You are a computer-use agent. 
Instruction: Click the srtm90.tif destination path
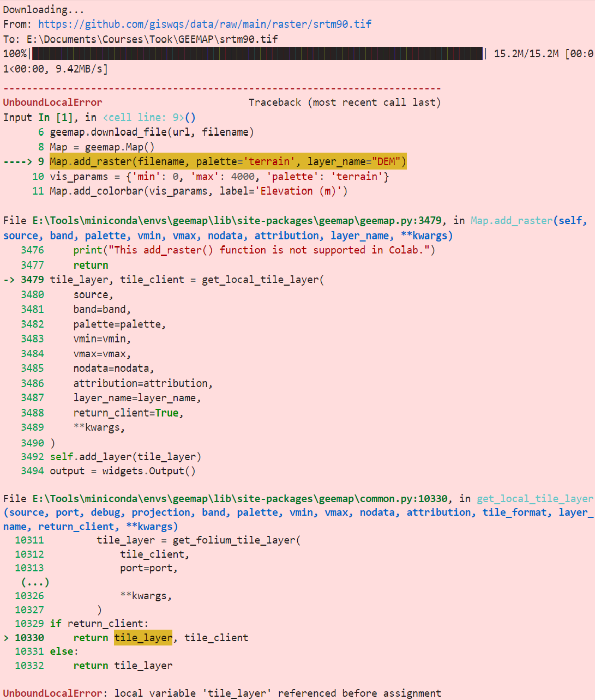pyautogui.click(x=150, y=39)
